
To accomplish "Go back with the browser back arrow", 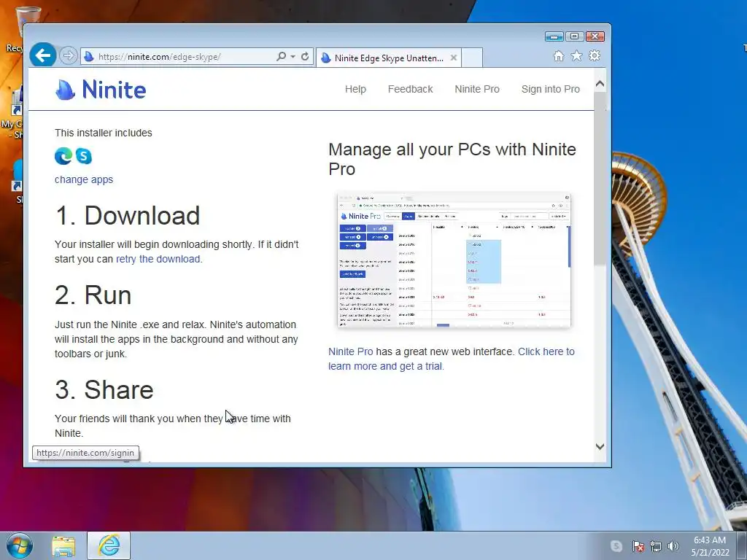I will point(43,55).
